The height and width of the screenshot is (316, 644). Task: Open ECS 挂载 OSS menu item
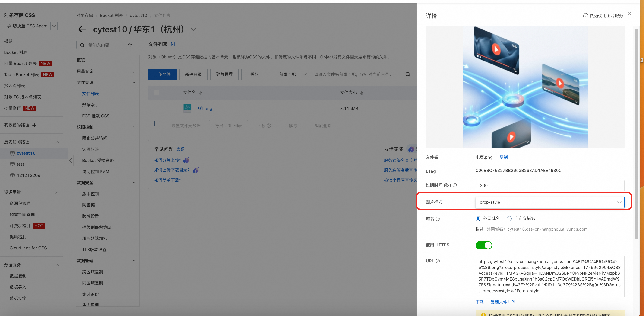96,116
